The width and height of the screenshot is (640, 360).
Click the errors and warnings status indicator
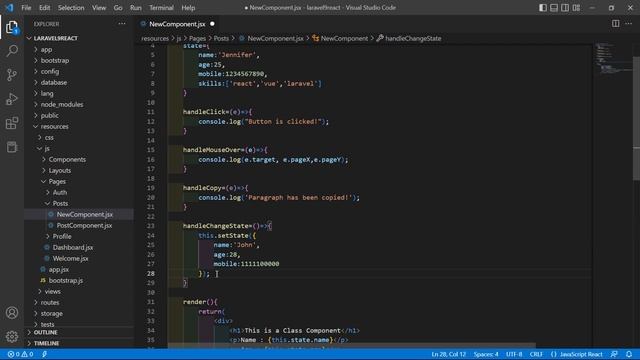click(20, 354)
